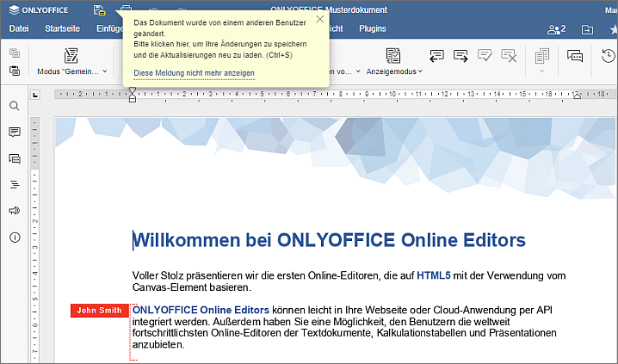Open the chat panel in left sidebar
Screen dimensions: 618x364
point(14,158)
